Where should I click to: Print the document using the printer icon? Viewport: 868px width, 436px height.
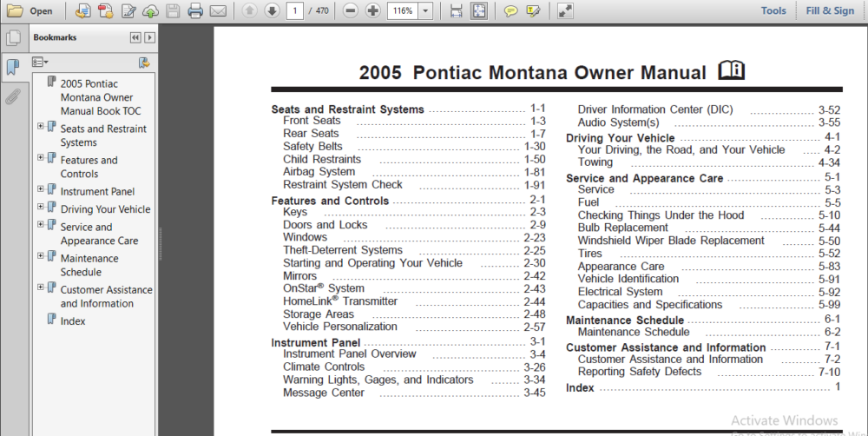coord(194,10)
